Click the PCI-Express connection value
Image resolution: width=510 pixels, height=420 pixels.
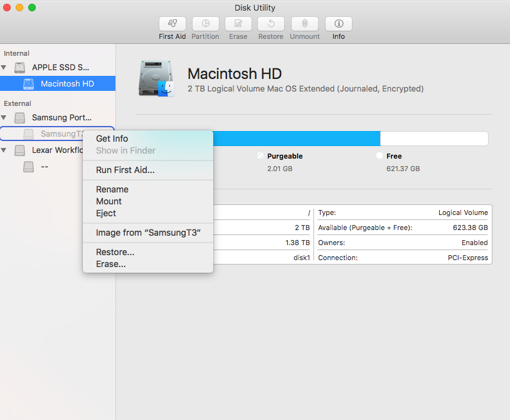coord(468,258)
